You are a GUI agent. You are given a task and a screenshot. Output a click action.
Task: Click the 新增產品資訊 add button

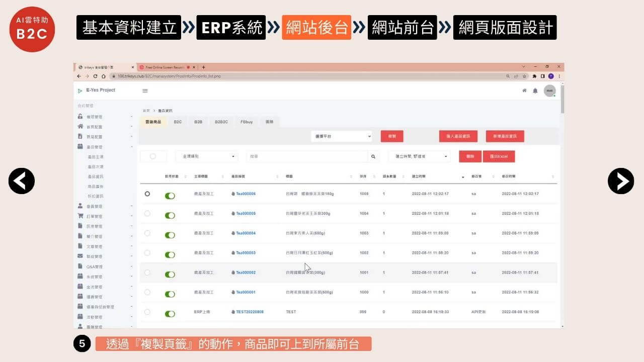click(x=505, y=136)
